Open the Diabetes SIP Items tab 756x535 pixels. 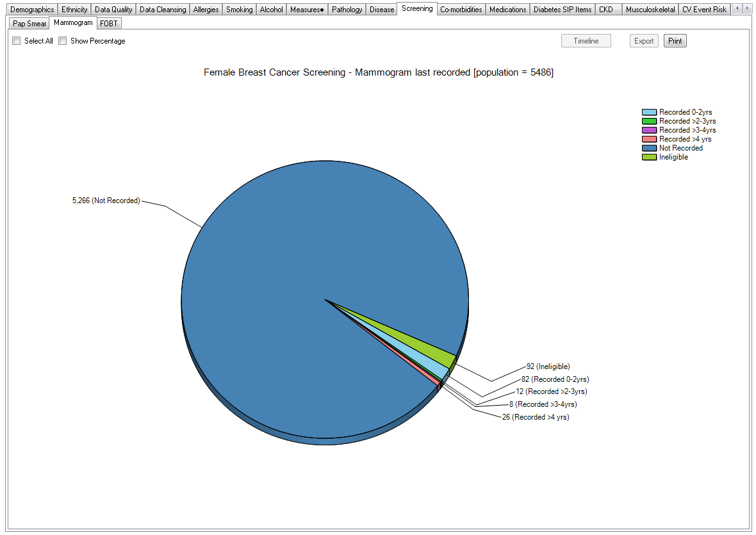pos(562,10)
